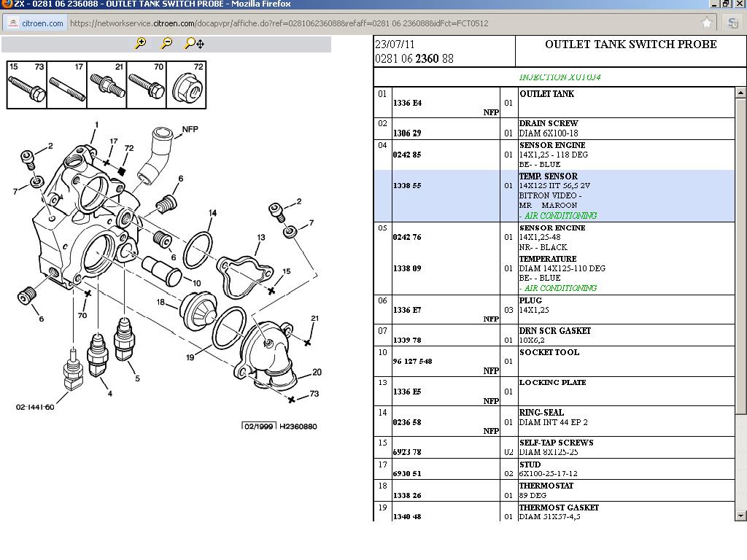Select part number 0242 85

[x=407, y=155]
